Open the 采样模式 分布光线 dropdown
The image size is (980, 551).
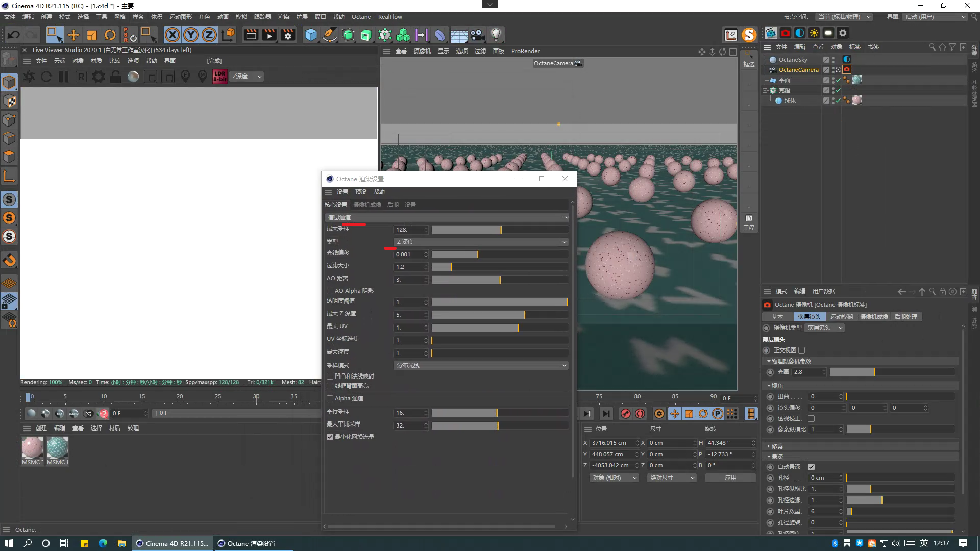(x=481, y=366)
